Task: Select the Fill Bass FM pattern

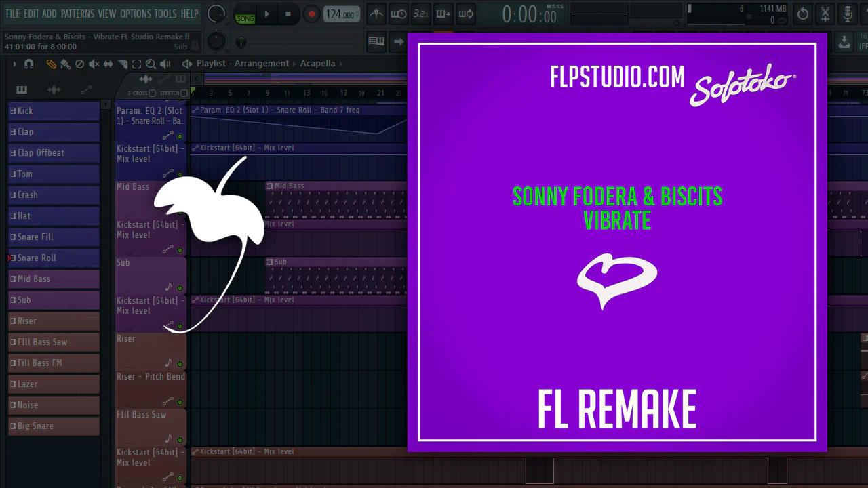Action: [x=54, y=363]
